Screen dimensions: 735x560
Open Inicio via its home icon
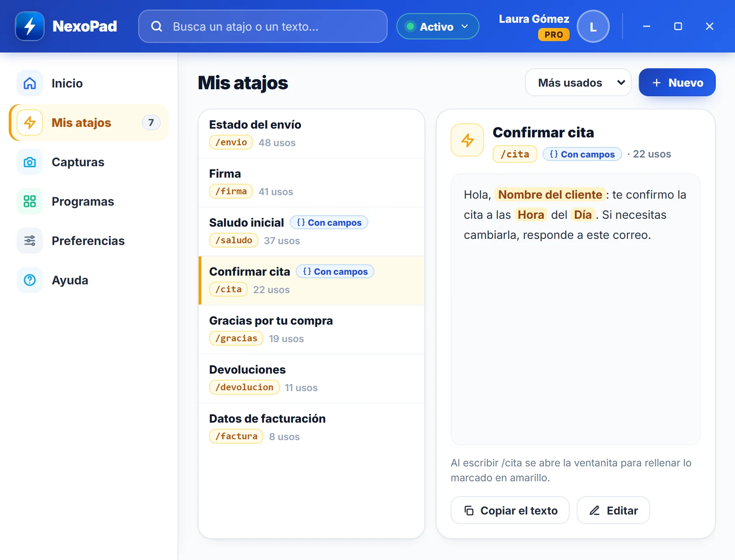point(30,83)
